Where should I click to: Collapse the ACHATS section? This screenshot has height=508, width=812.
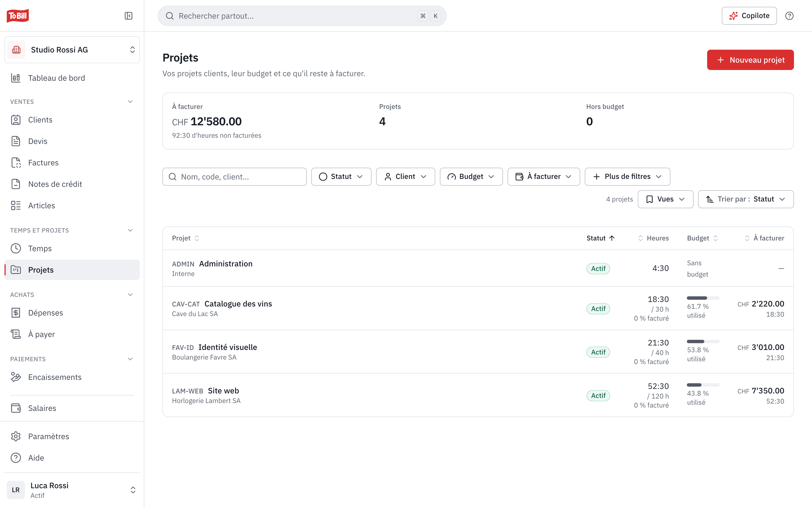click(130, 295)
